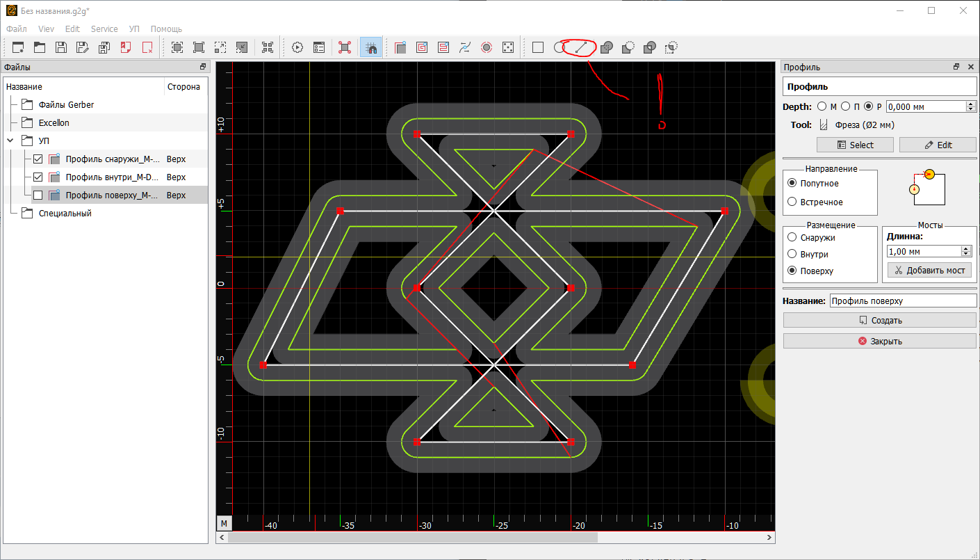Image resolution: width=980 pixels, height=560 pixels.
Task: Select the pocket offset concentric squares icon
Action: 422,47
